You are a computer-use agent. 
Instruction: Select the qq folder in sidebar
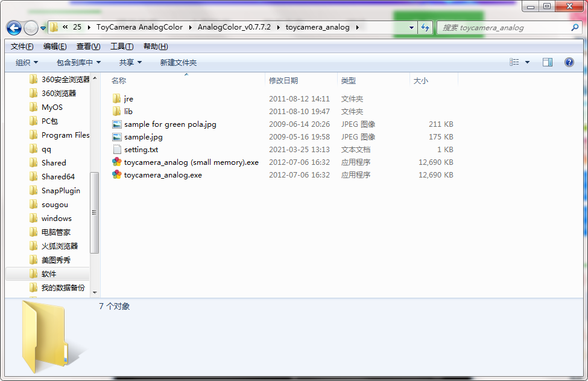40,149
